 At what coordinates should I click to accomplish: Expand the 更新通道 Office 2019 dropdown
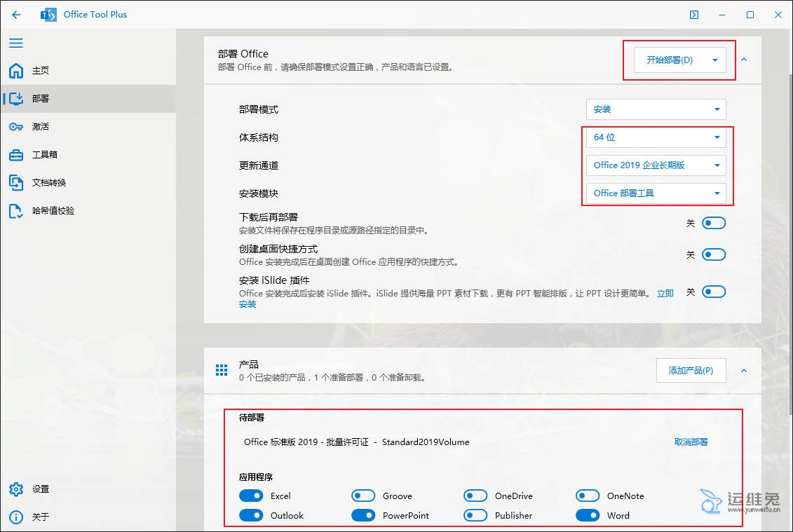pyautogui.click(x=656, y=165)
